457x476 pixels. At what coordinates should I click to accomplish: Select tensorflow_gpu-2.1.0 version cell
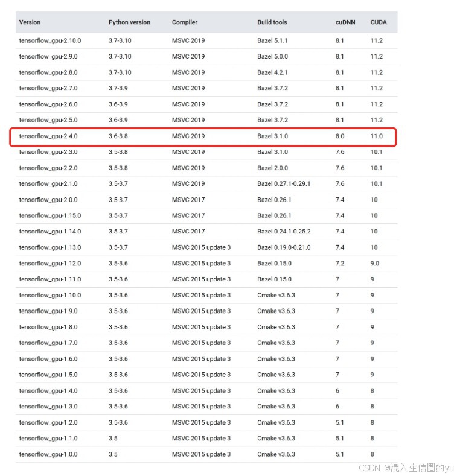(x=48, y=183)
